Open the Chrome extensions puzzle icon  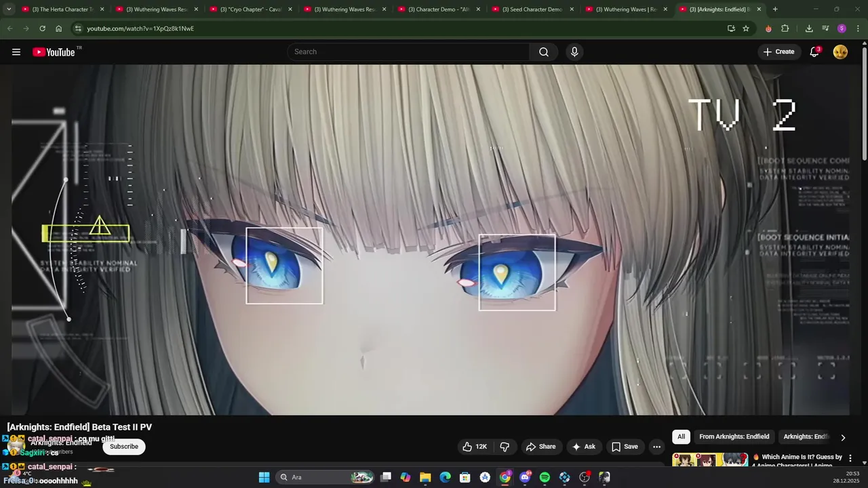coord(785,28)
